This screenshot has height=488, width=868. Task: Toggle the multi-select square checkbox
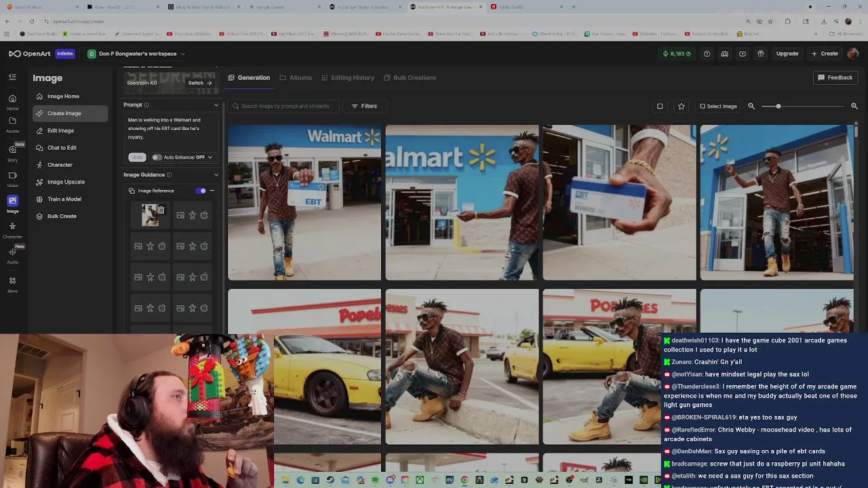point(660,106)
